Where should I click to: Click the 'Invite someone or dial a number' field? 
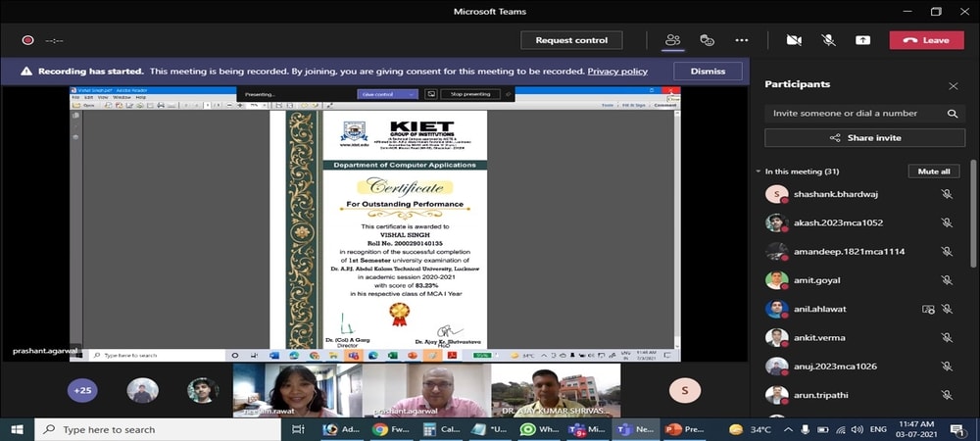(853, 114)
